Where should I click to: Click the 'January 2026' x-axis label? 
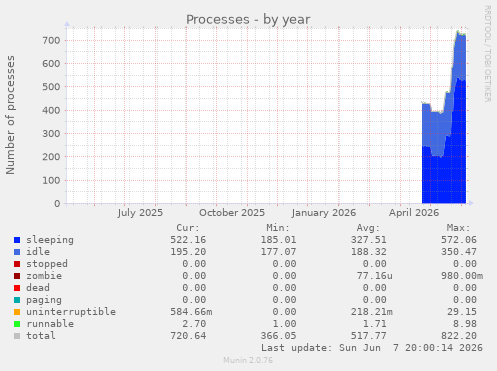pyautogui.click(x=324, y=213)
